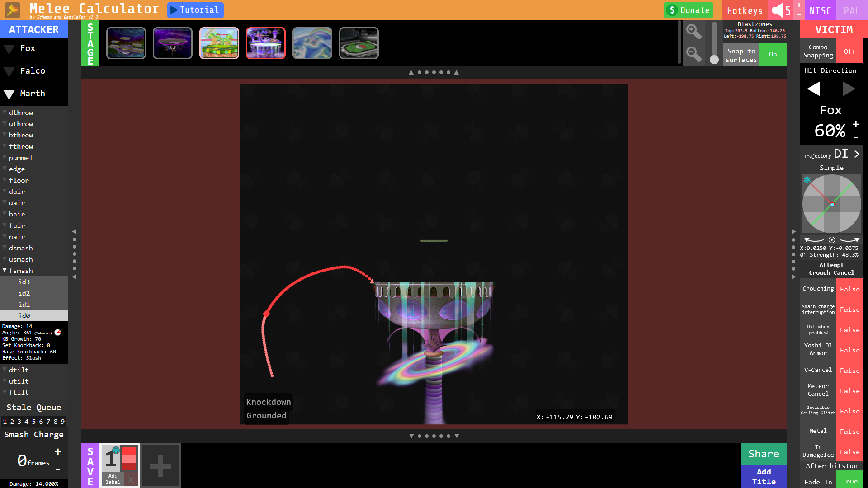Collapse the fsmash move

pyautogui.click(x=5, y=270)
